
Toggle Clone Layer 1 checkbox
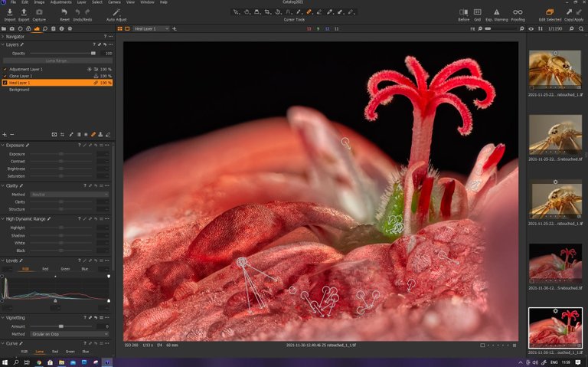point(5,76)
